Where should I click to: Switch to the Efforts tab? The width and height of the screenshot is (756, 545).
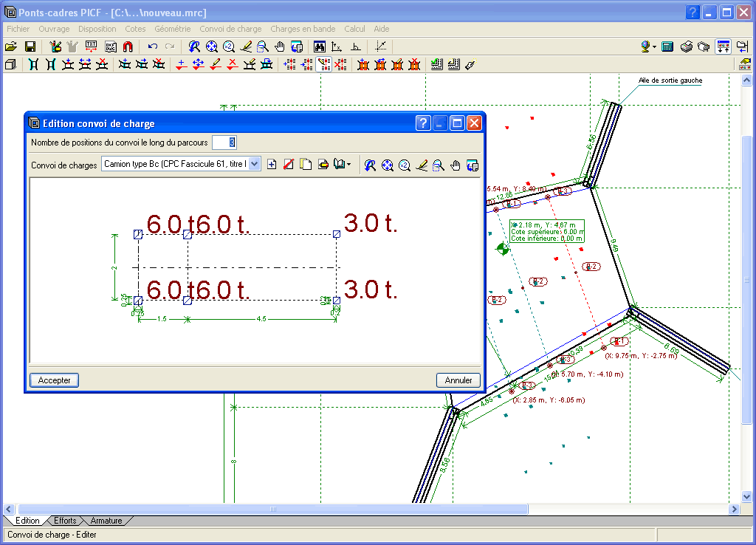click(65, 521)
